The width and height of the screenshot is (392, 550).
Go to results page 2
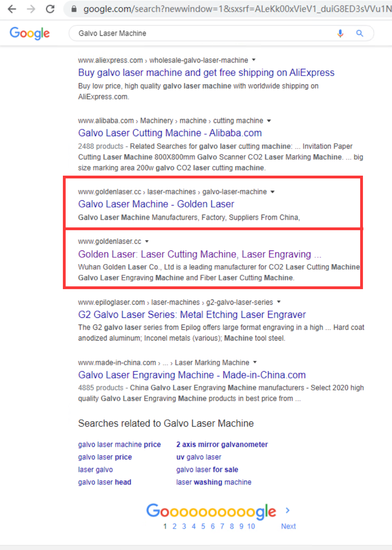[x=174, y=526]
